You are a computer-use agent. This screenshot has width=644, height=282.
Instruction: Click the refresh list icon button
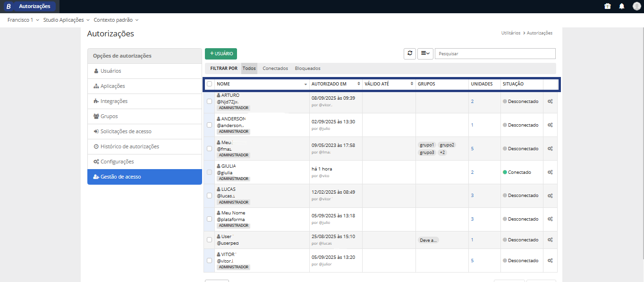pyautogui.click(x=410, y=54)
